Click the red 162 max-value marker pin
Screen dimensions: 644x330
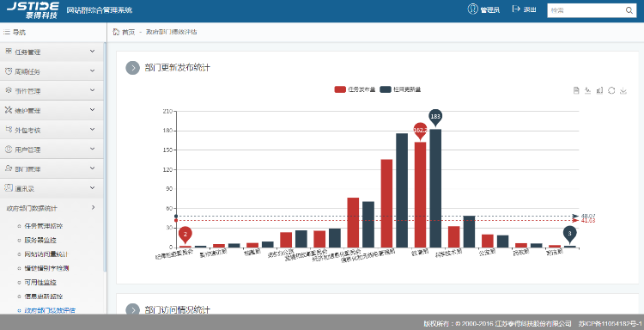pos(420,131)
